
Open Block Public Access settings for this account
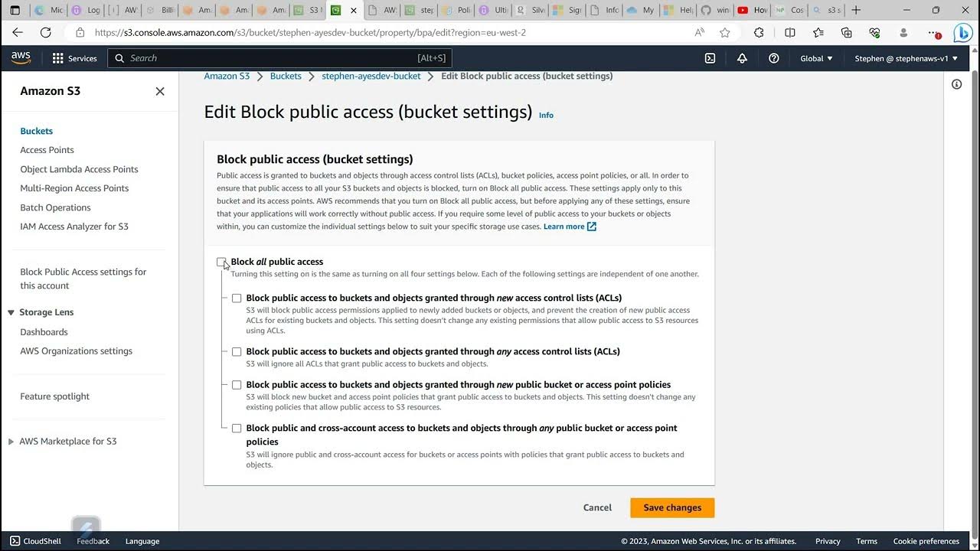pos(83,279)
